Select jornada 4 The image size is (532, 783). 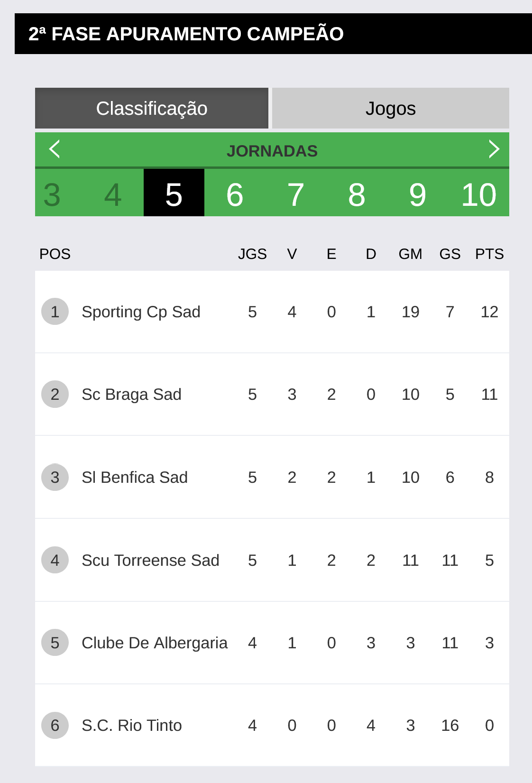pos(113,194)
